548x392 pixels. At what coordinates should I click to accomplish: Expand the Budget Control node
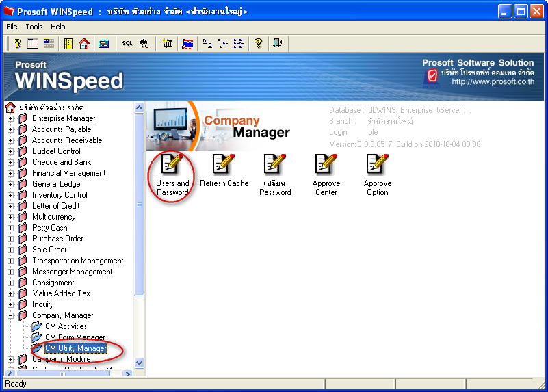click(x=10, y=152)
